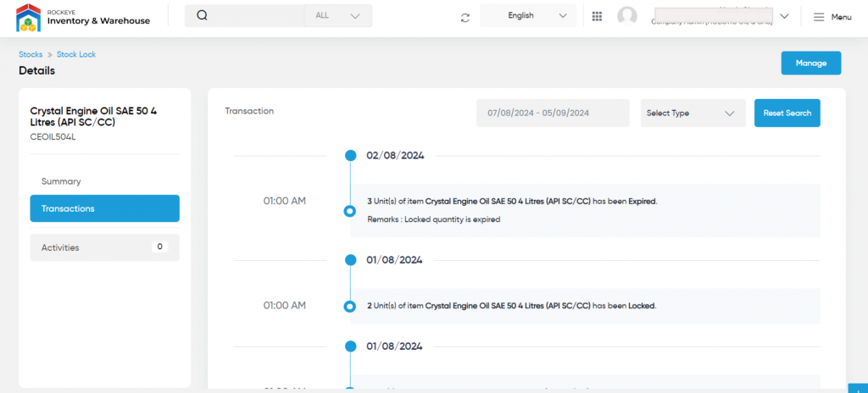Open the ALL search filter dropdown
This screenshot has height=393, width=868.
click(337, 15)
